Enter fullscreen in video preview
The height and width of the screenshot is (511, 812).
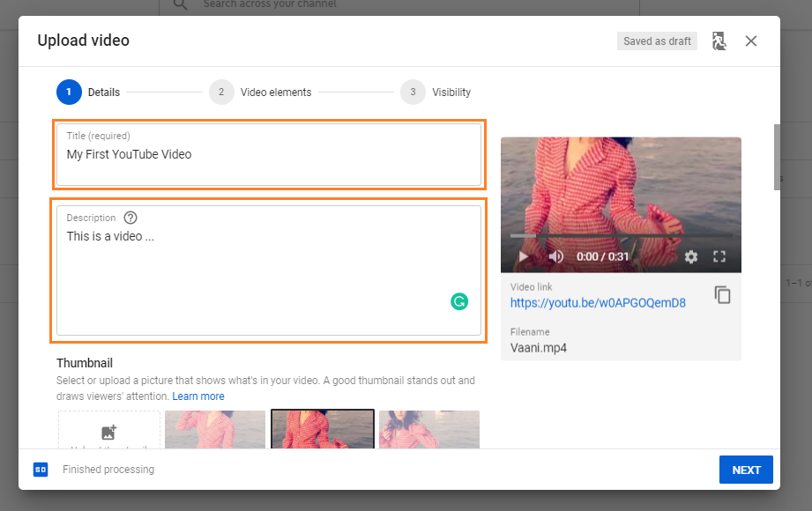click(x=719, y=256)
